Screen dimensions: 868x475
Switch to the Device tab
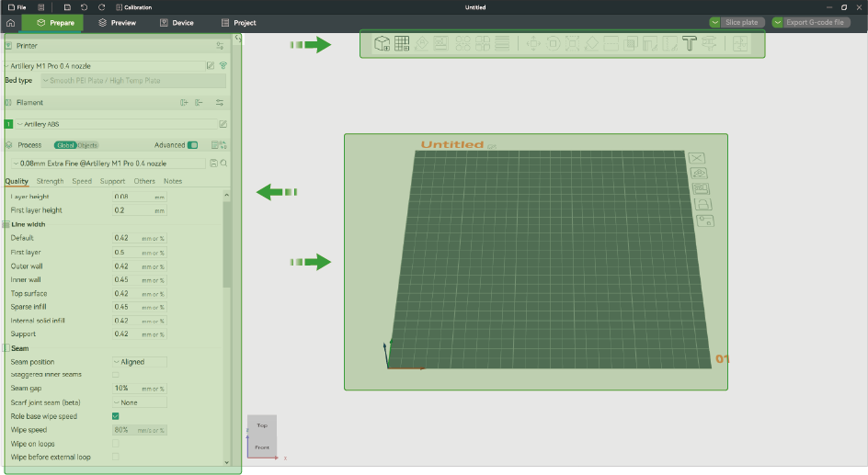point(177,23)
